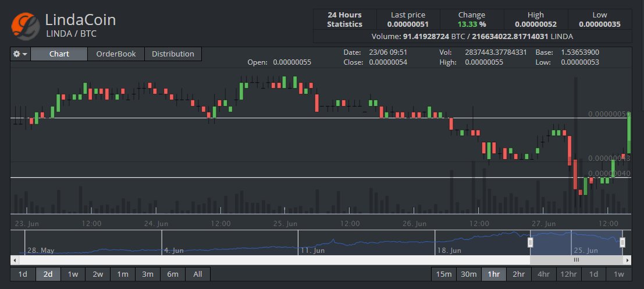This screenshot has height=289, width=644.
Task: Show All time range
Action: click(198, 274)
